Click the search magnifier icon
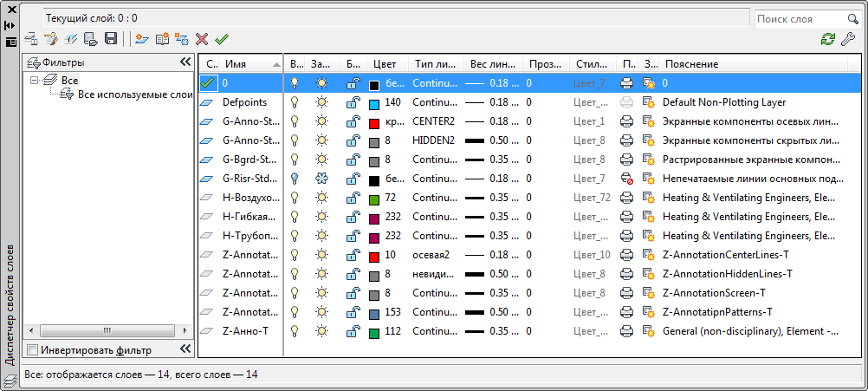Viewport: 868px width, 391px height. pyautogui.click(x=852, y=19)
